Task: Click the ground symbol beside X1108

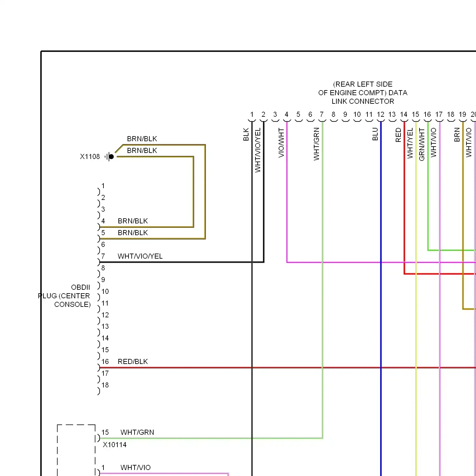Action: click(x=109, y=156)
